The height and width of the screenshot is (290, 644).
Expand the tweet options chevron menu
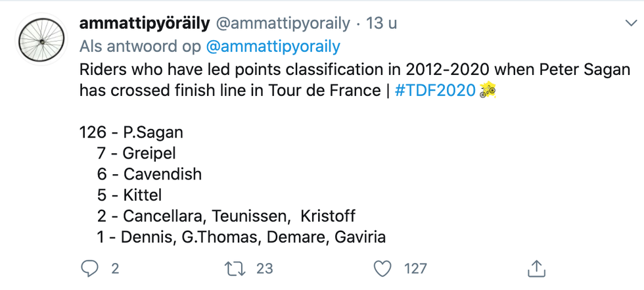click(631, 24)
